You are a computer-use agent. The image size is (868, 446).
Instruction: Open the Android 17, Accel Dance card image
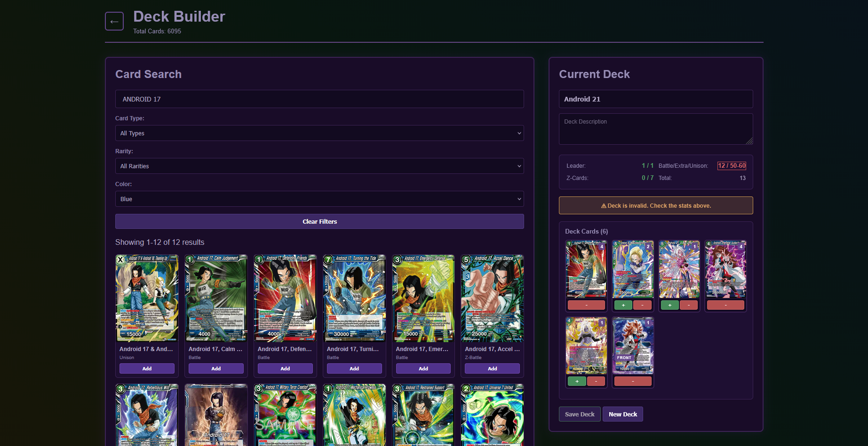coord(492,298)
